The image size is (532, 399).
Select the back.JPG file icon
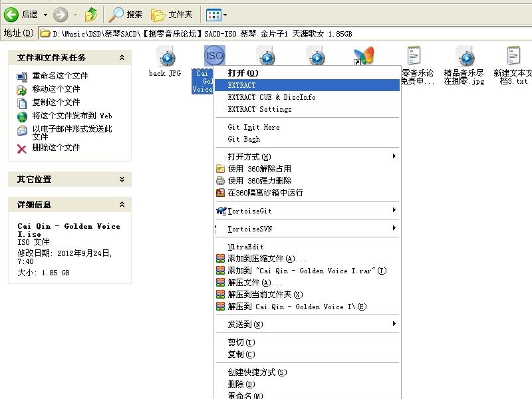165,57
